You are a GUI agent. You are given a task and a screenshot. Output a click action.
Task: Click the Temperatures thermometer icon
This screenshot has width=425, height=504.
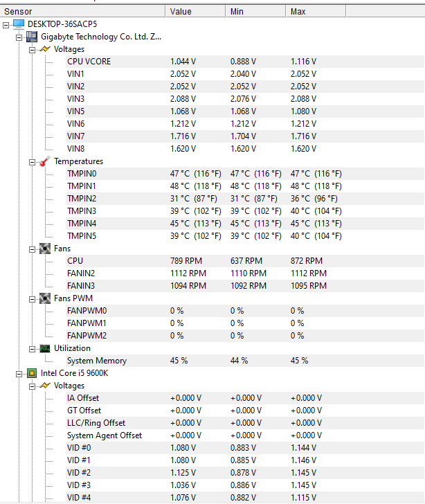tap(45, 161)
